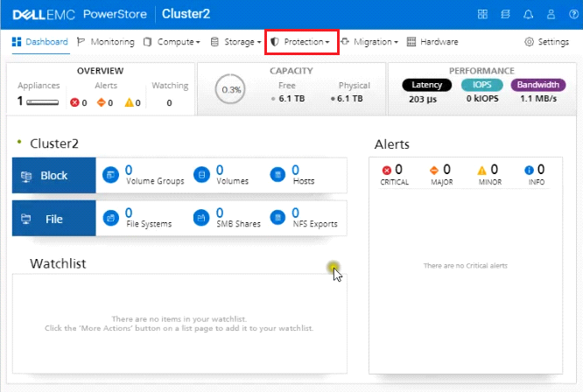Image resolution: width=583 pixels, height=392 pixels.
Task: Select the Critical alerts red icon
Action: pos(387,170)
